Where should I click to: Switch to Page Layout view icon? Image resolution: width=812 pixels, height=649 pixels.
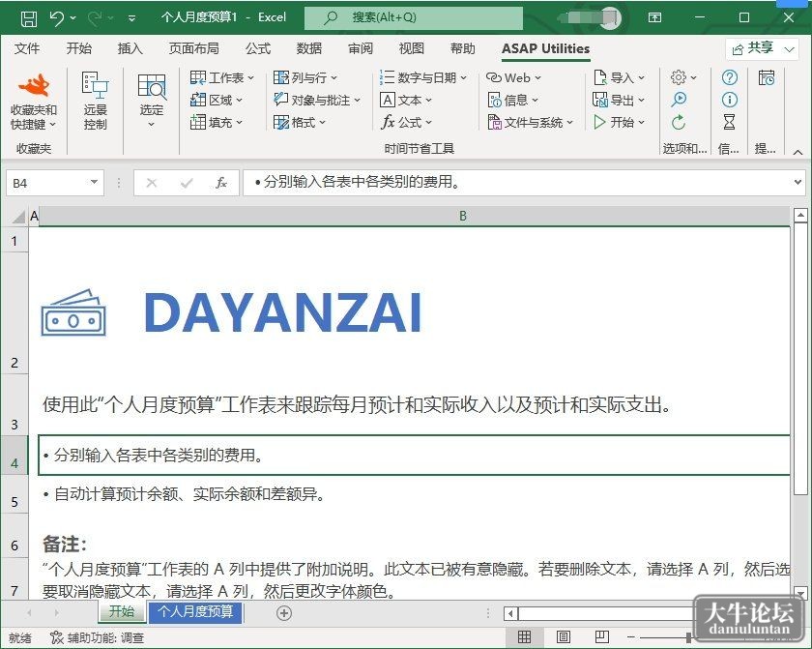pos(563,637)
